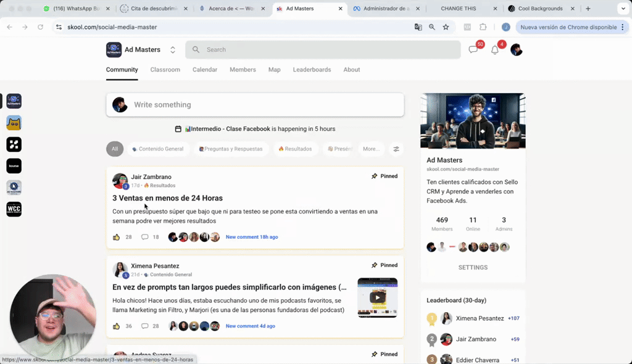Viewport: 632px width, 364px height.
Task: Select the All category filter
Action: click(x=115, y=149)
